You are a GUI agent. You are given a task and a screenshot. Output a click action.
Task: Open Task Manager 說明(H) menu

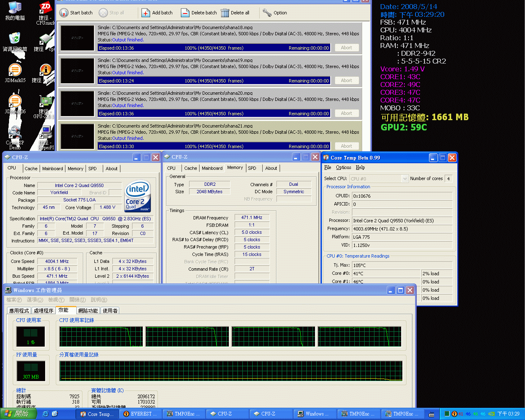[99, 300]
